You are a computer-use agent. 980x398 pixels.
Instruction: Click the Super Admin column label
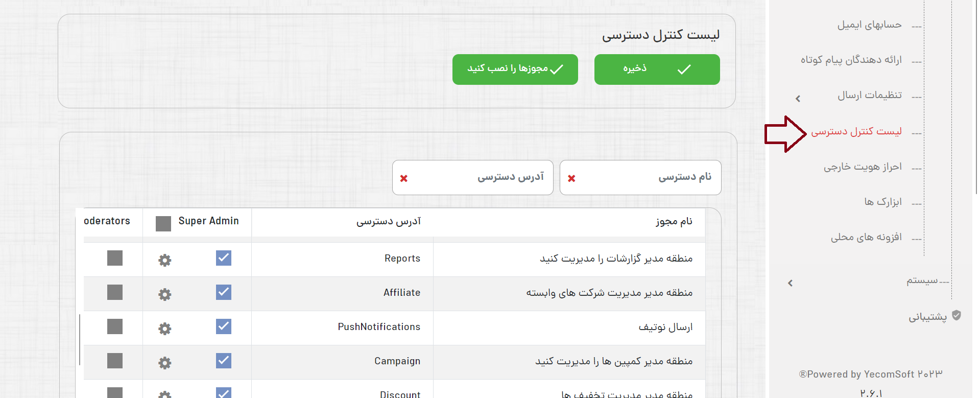coord(208,221)
